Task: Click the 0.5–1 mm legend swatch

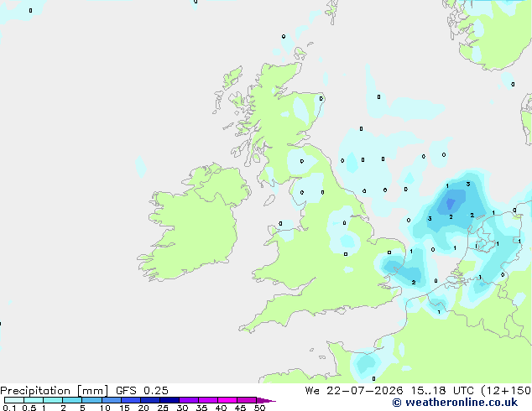Action: [34, 400]
